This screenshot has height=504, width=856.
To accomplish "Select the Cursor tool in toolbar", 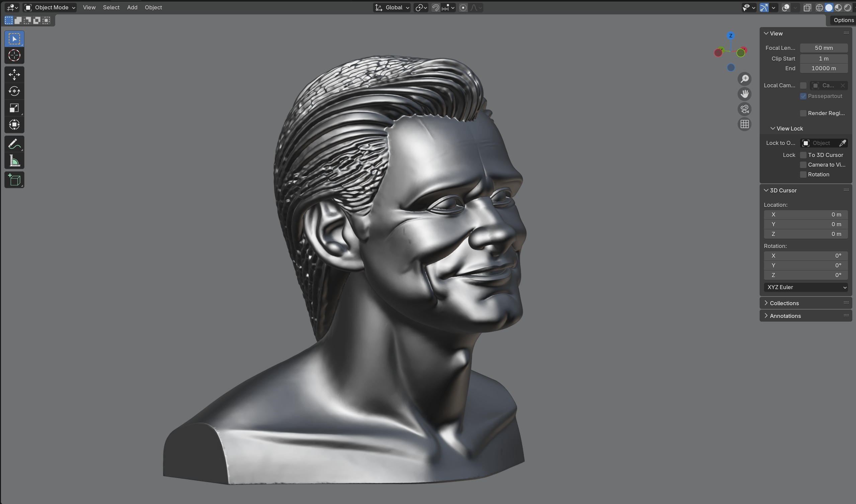I will (14, 55).
